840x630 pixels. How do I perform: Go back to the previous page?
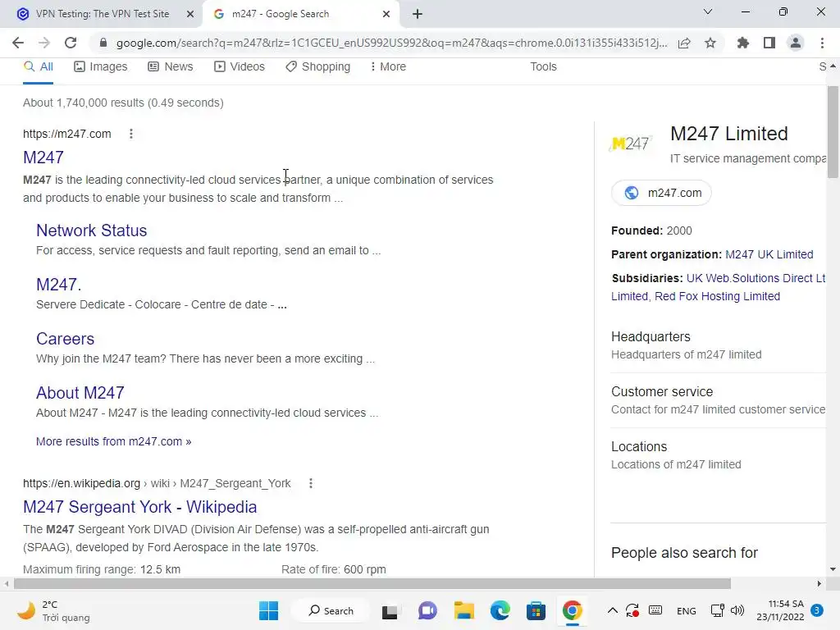18,43
